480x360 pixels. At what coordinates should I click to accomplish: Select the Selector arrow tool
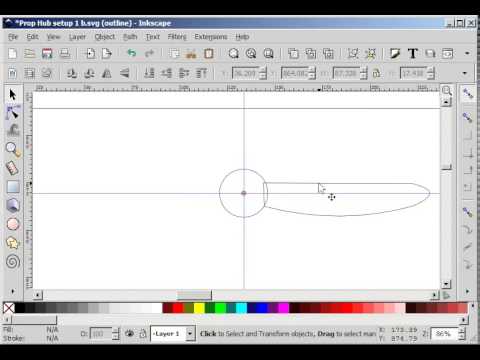click(13, 95)
